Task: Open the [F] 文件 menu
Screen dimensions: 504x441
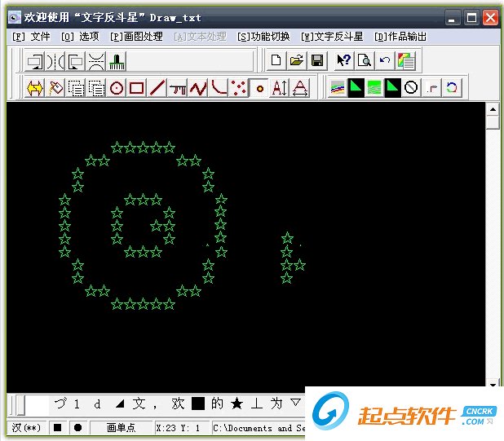Action: click(31, 37)
